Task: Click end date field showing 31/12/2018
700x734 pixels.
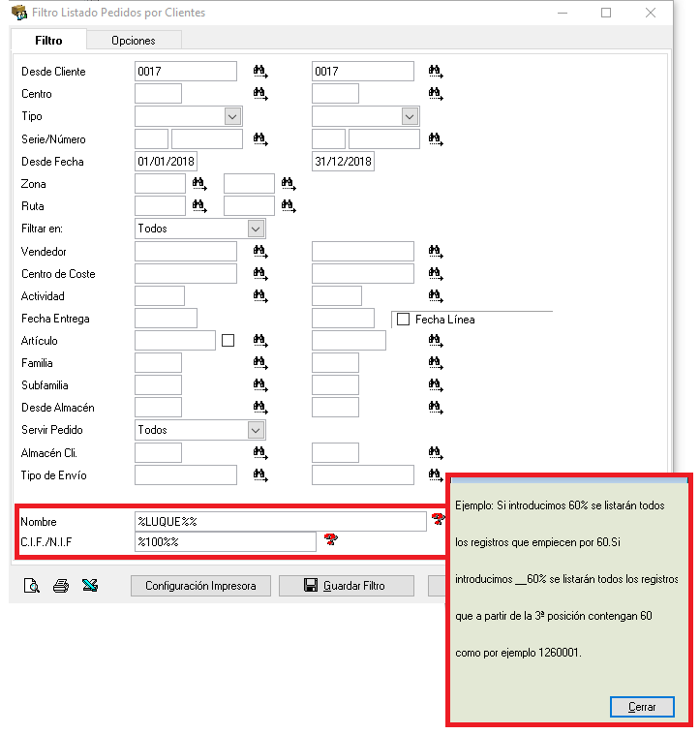Action: (343, 162)
